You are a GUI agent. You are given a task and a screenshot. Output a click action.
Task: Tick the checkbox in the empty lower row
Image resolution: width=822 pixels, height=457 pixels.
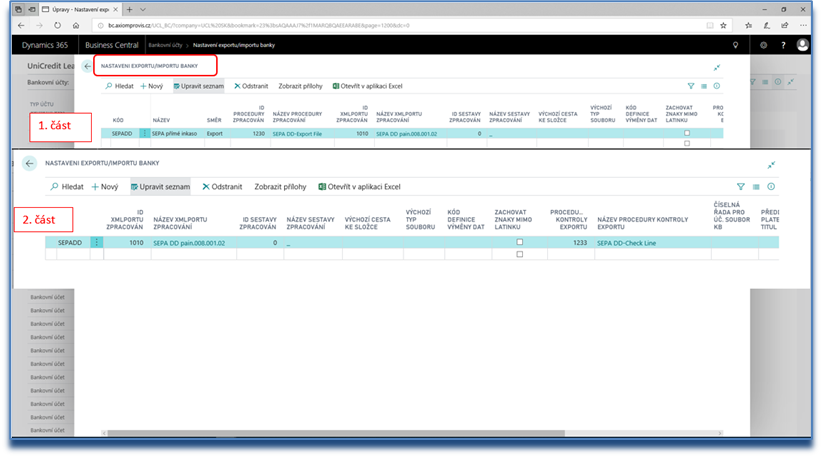519,254
